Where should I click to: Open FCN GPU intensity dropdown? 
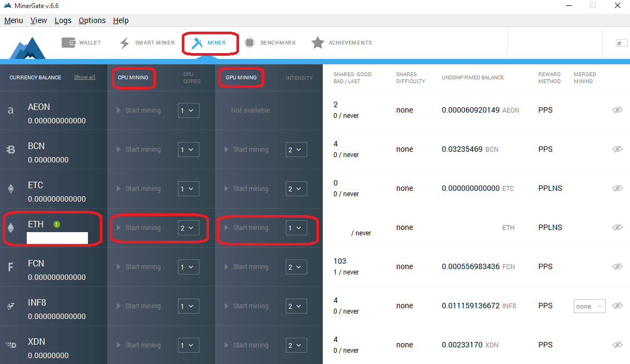(x=296, y=267)
